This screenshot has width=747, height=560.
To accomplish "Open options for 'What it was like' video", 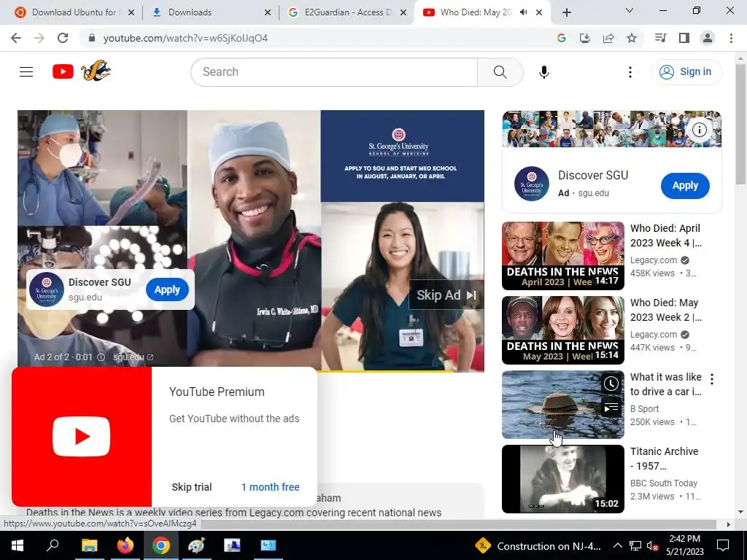I will [712, 379].
